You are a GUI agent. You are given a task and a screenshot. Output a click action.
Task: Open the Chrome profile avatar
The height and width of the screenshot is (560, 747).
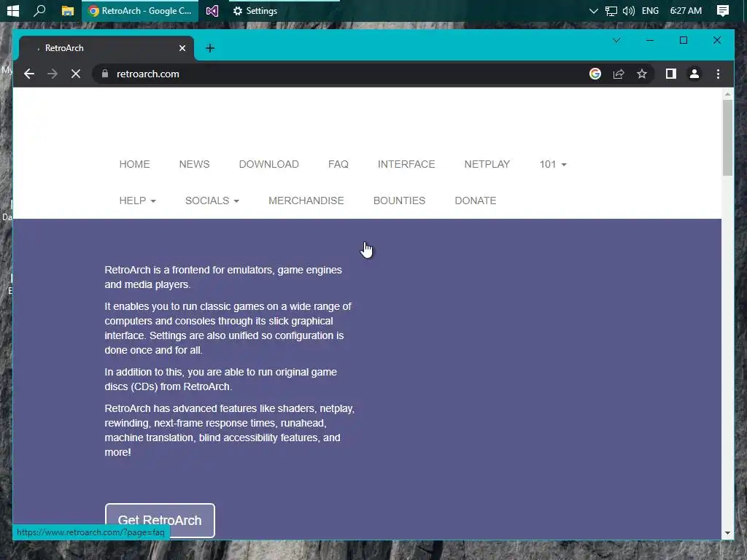(694, 74)
